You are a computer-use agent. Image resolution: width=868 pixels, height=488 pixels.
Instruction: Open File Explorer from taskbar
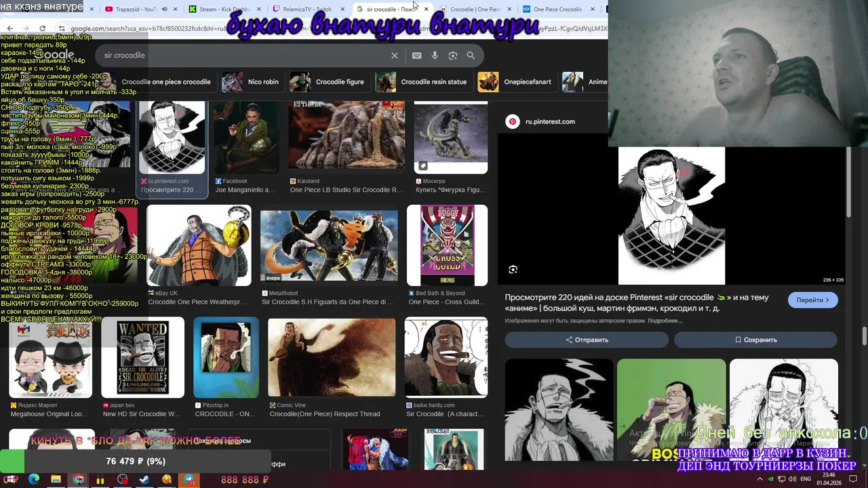[56, 479]
